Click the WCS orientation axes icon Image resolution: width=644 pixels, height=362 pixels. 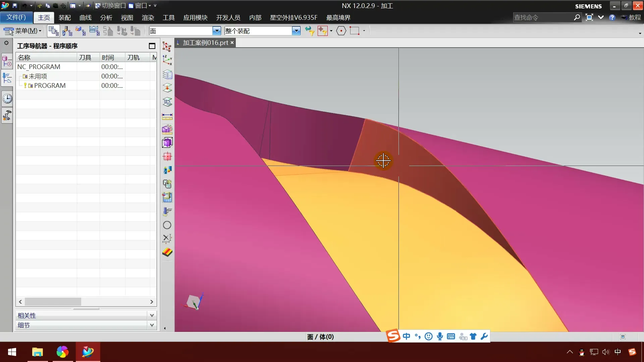167,60
